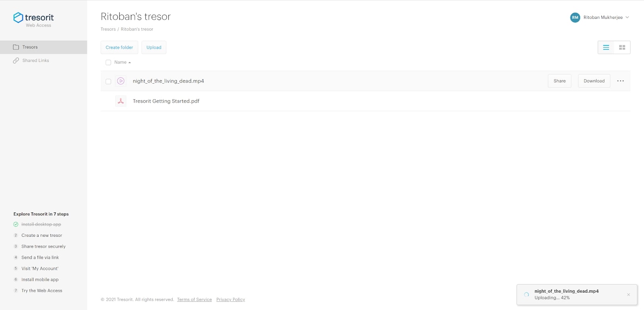Click the Create folder button
The image size is (644, 310).
point(119,47)
